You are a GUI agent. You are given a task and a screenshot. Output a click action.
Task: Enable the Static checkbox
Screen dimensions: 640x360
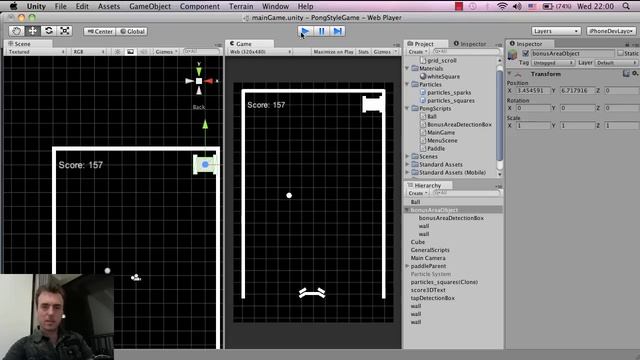pos(620,53)
